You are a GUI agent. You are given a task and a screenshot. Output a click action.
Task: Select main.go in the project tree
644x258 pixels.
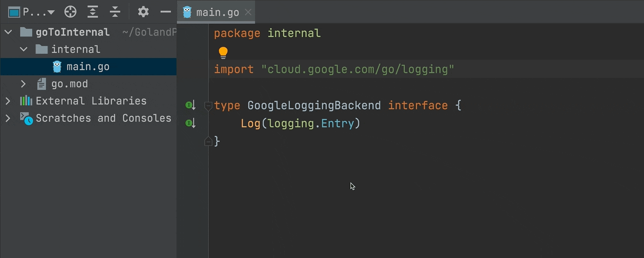[x=88, y=67]
